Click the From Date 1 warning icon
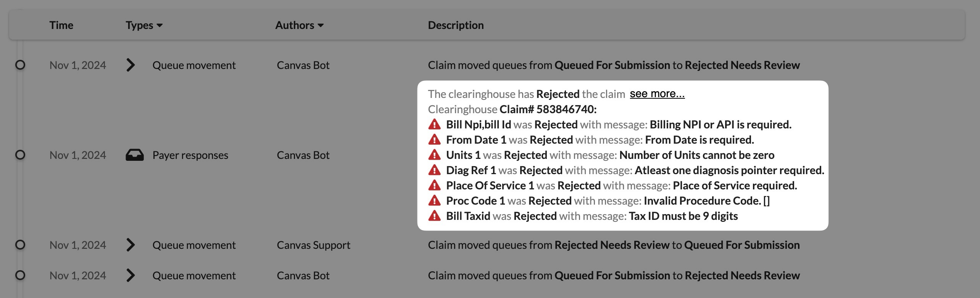Viewport: 980px width, 298px height. coord(434,140)
